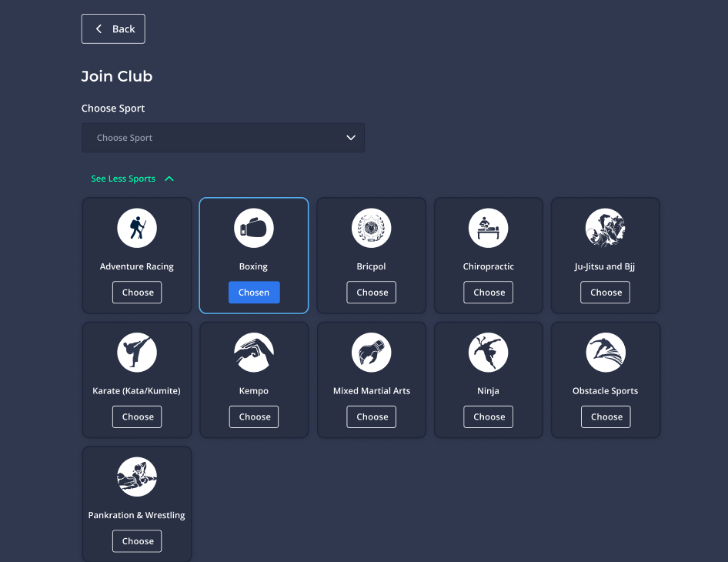728x562 pixels.
Task: Click the Mixed Martial Arts glove icon
Action: pyautogui.click(x=372, y=353)
